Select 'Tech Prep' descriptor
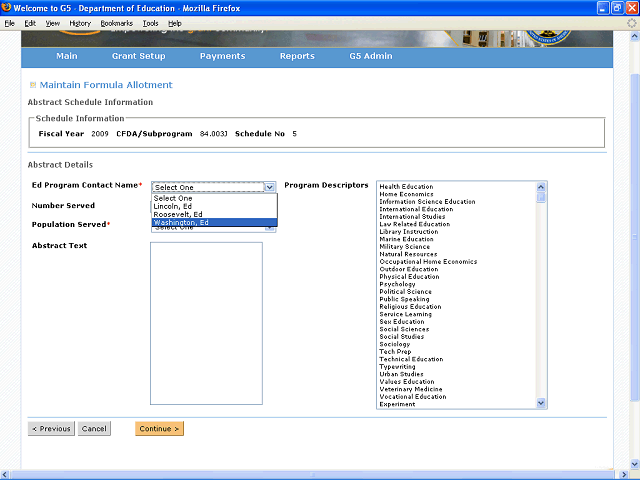640x480 pixels. pos(395,351)
